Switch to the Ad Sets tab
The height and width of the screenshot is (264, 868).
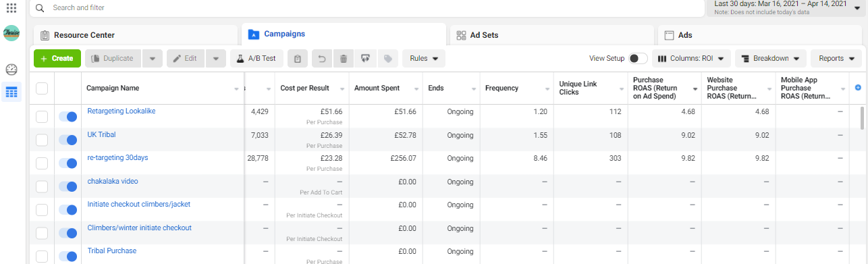click(x=551, y=35)
